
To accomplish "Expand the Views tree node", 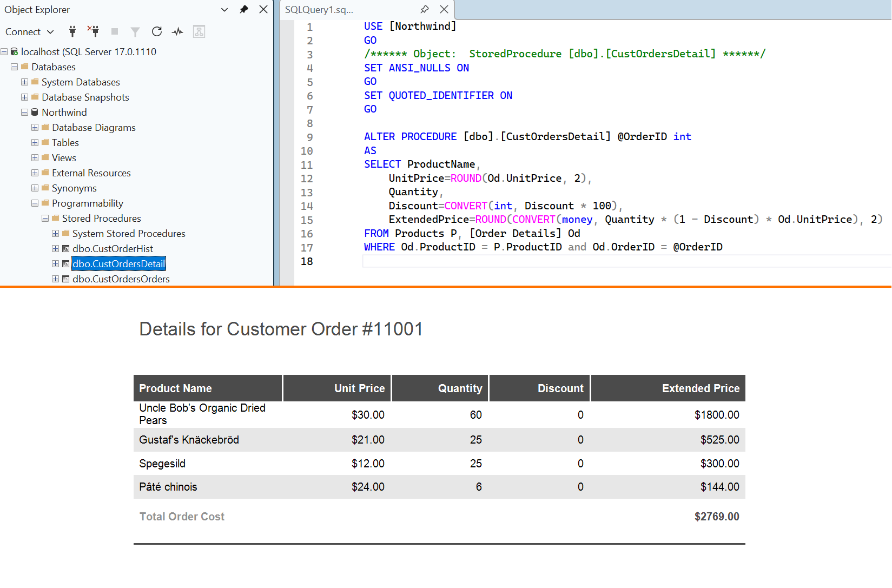I will [x=35, y=157].
